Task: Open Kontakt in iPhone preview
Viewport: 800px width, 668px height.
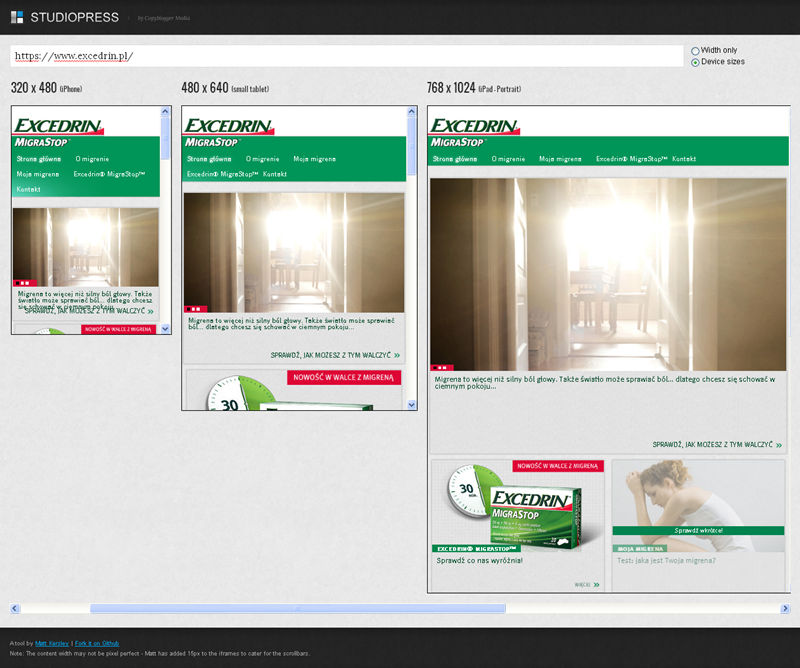Action: (29, 189)
